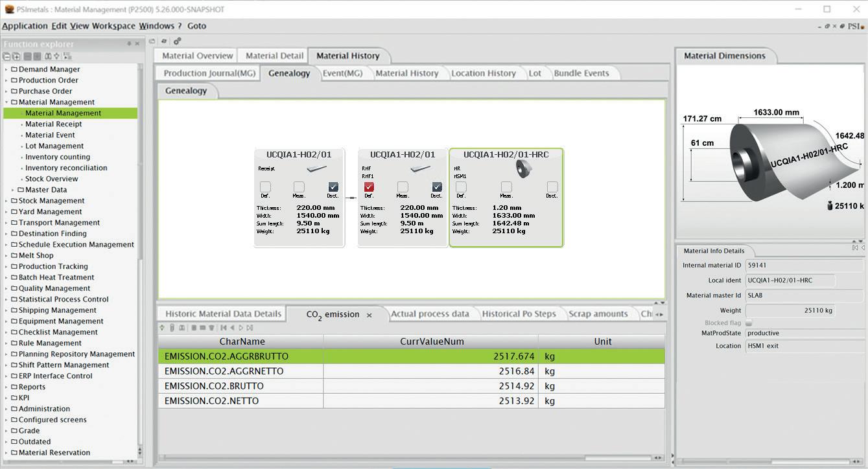Sort by the CharName column header
This screenshot has width=868, height=469.
[241, 341]
